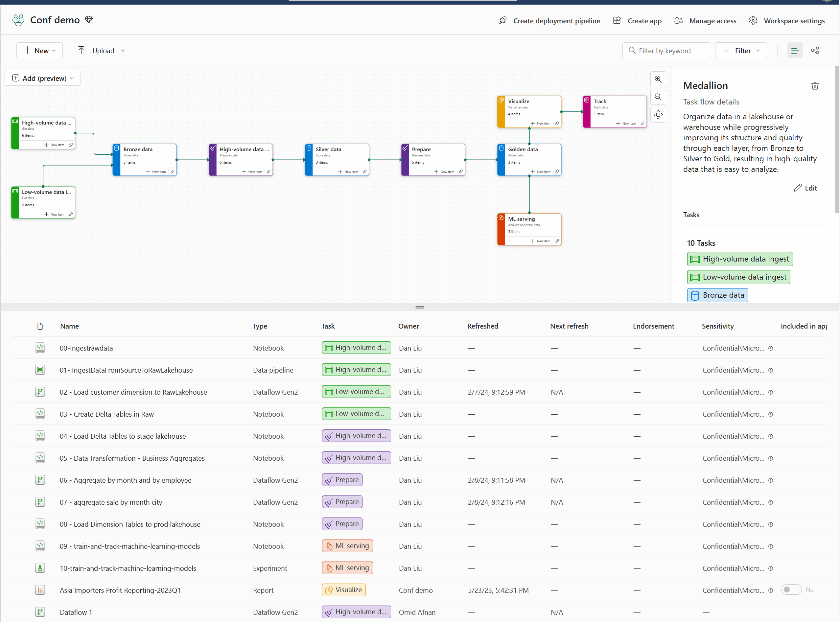Sort by the Owner column header
This screenshot has width=840, height=622.
(408, 326)
